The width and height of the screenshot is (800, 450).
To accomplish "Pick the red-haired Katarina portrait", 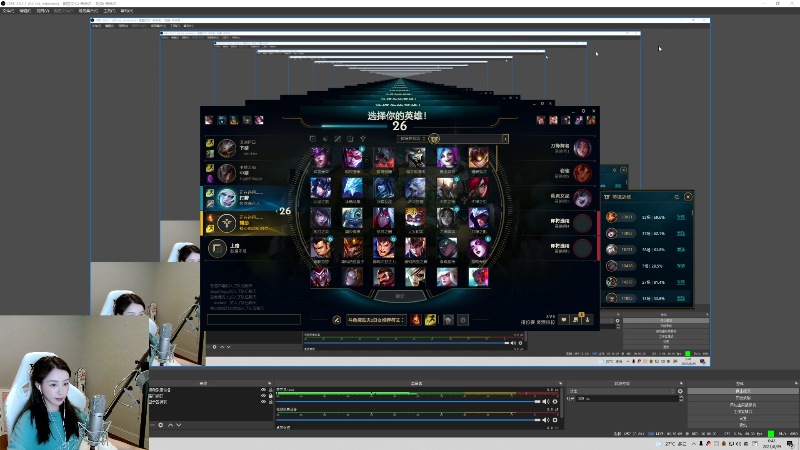I will coord(479,188).
